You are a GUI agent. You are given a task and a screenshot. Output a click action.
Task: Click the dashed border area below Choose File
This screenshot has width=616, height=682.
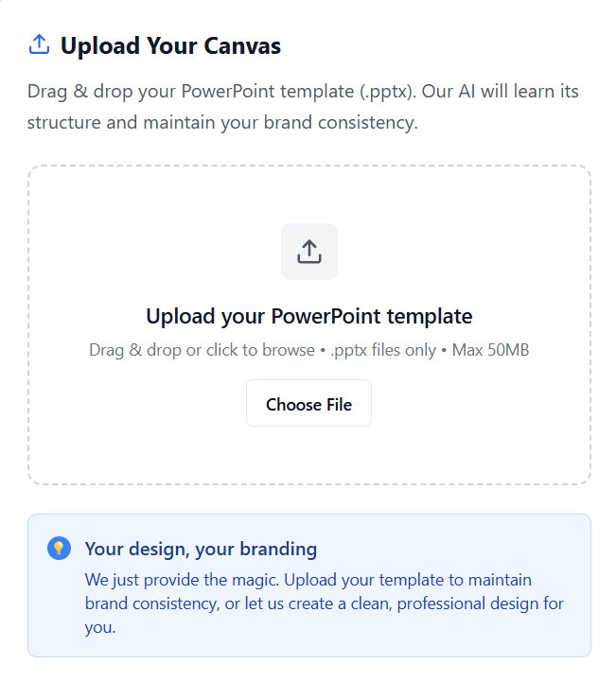[308, 483]
